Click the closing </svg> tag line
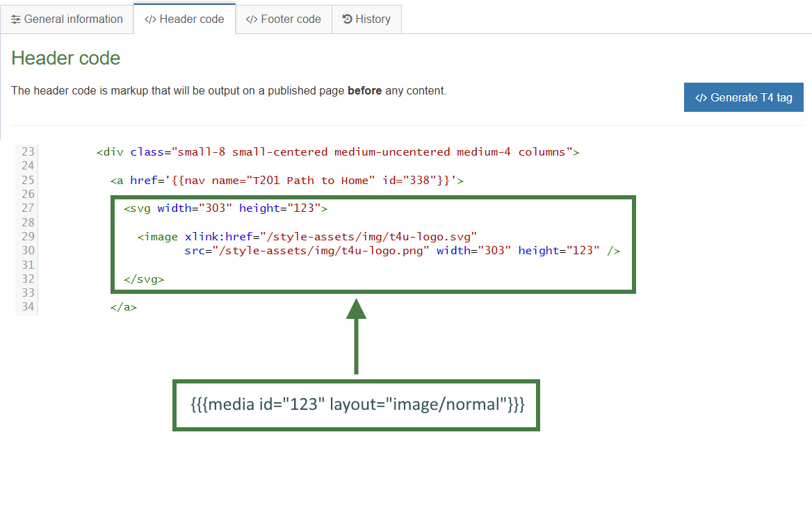The width and height of the screenshot is (812, 521). click(x=144, y=279)
